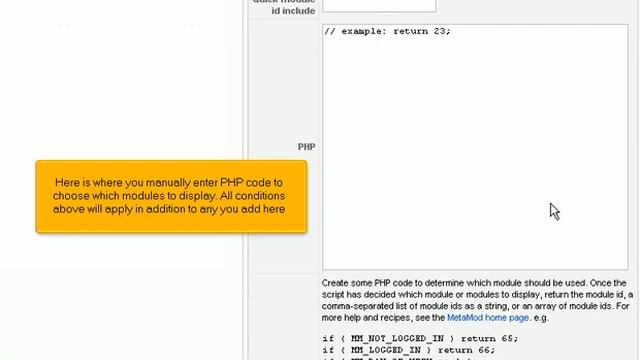
Task: Click the 'if ( MM_LOGGED_IN ) return 66;' example line
Action: click(x=408, y=350)
